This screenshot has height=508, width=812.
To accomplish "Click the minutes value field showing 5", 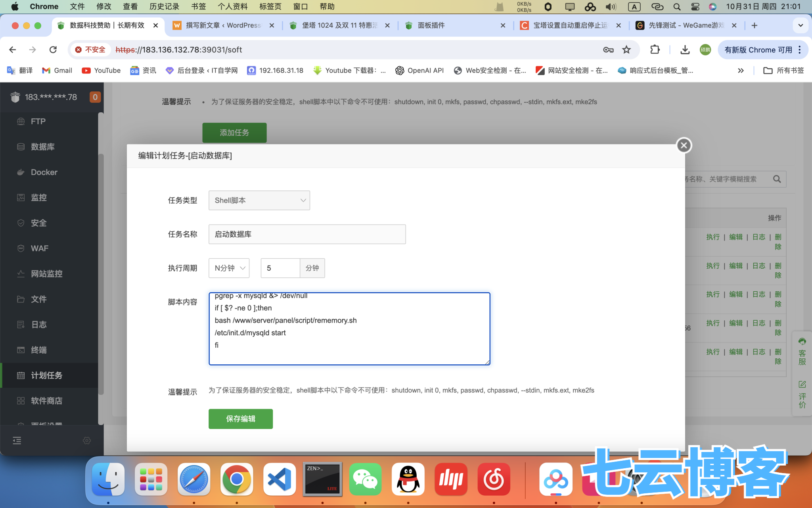I will click(x=280, y=268).
